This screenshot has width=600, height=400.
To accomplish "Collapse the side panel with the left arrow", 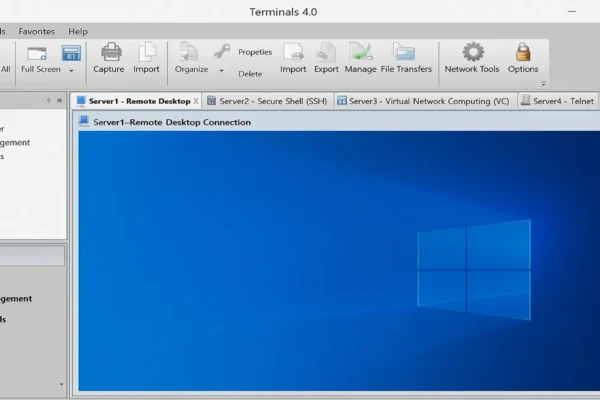I will (x=48, y=100).
